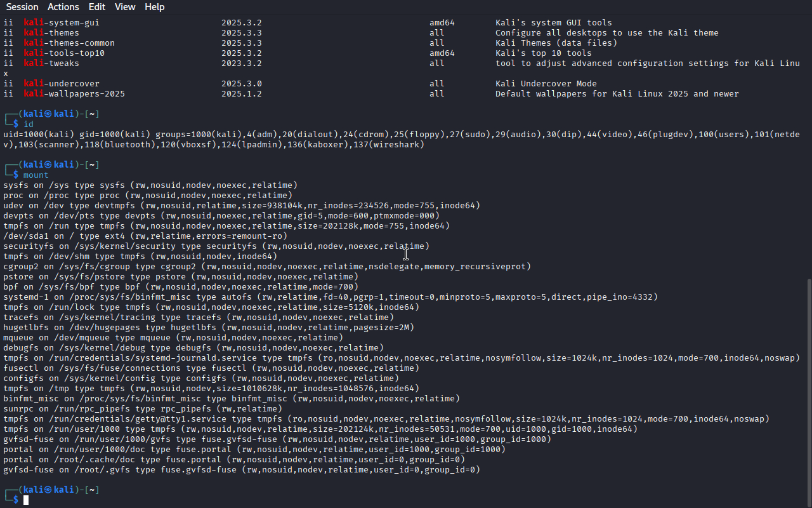Open the Help menu
812x508 pixels.
click(x=154, y=7)
